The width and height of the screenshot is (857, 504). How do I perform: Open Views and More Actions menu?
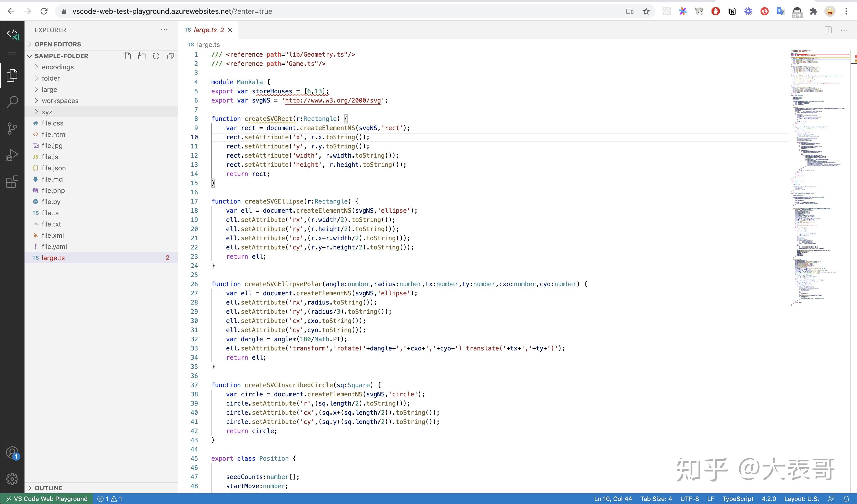[165, 30]
